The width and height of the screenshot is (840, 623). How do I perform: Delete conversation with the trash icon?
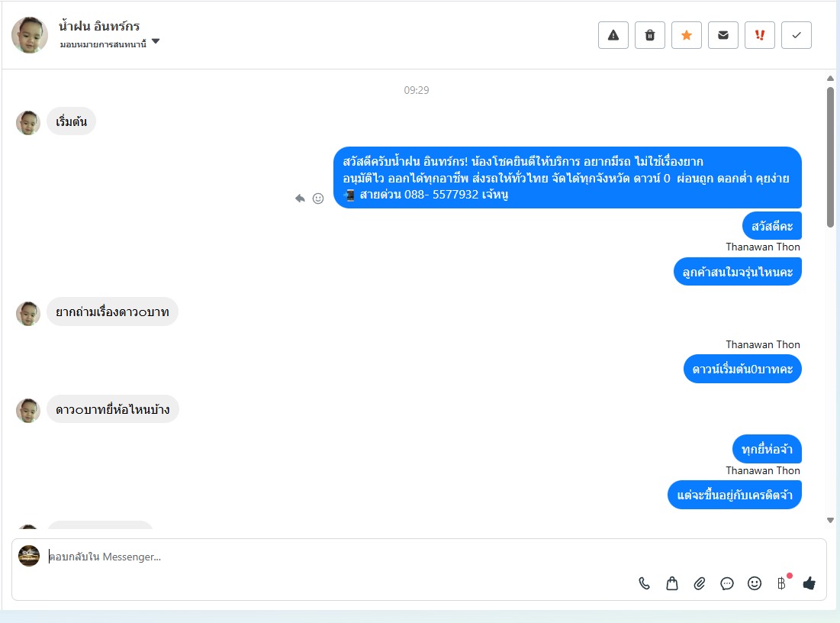(649, 35)
